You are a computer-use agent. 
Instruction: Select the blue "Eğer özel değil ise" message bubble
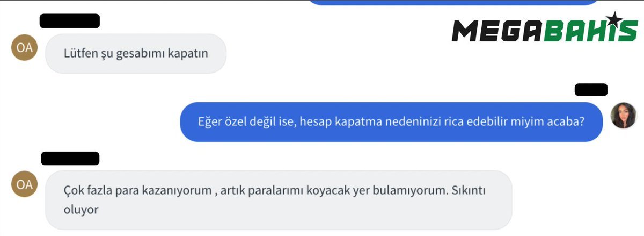tap(391, 122)
